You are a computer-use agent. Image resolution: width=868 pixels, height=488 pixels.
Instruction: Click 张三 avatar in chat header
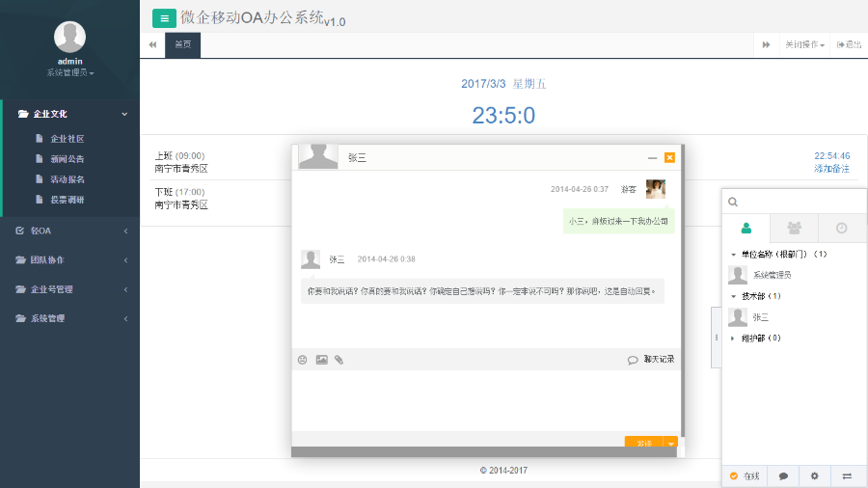[x=318, y=156]
